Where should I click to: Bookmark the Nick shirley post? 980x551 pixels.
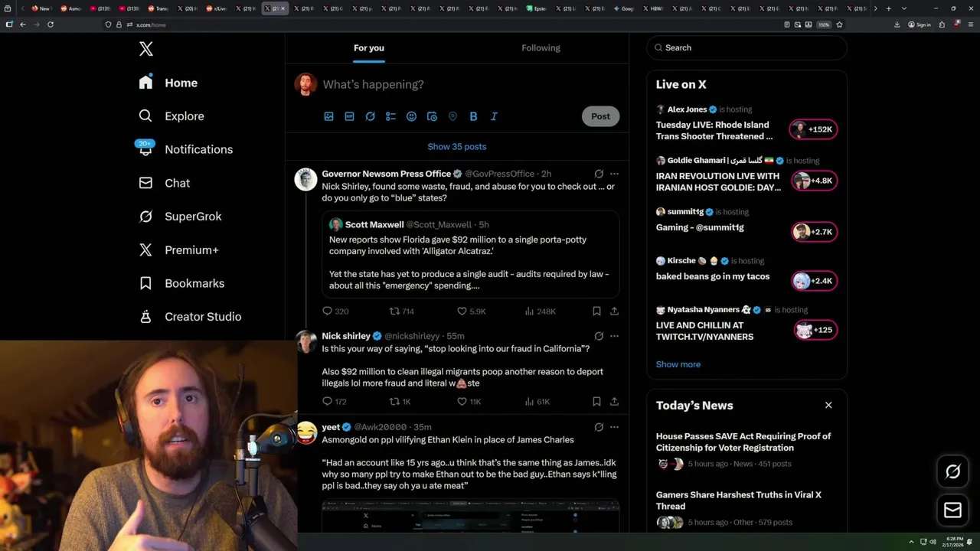tap(596, 402)
